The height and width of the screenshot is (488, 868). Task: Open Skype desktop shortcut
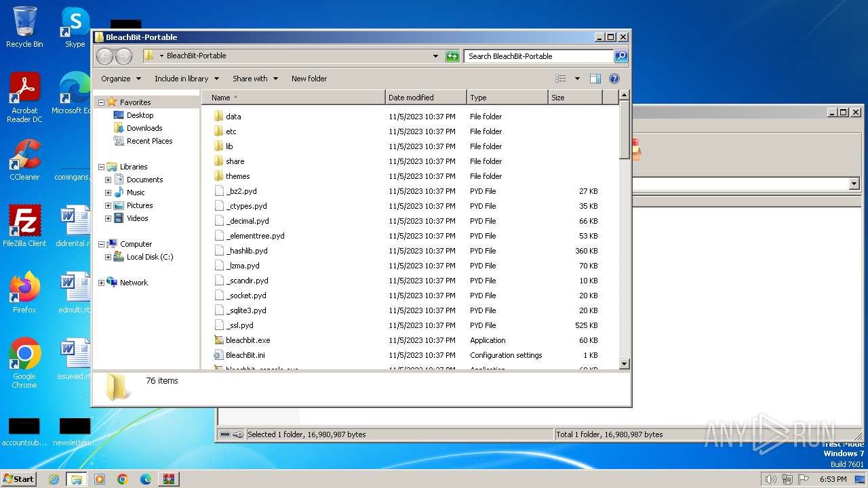tap(75, 27)
